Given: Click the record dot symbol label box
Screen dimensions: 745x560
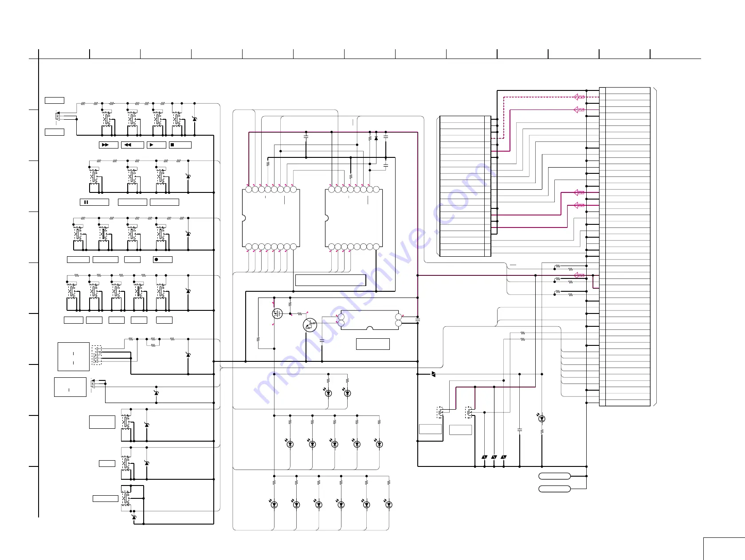Looking at the screenshot, I should coord(162,259).
